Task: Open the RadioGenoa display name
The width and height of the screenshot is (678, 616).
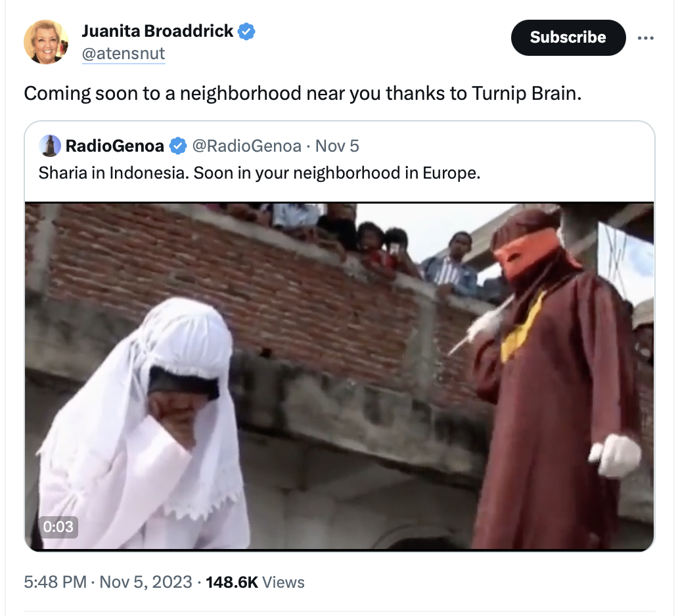Action: point(114,146)
